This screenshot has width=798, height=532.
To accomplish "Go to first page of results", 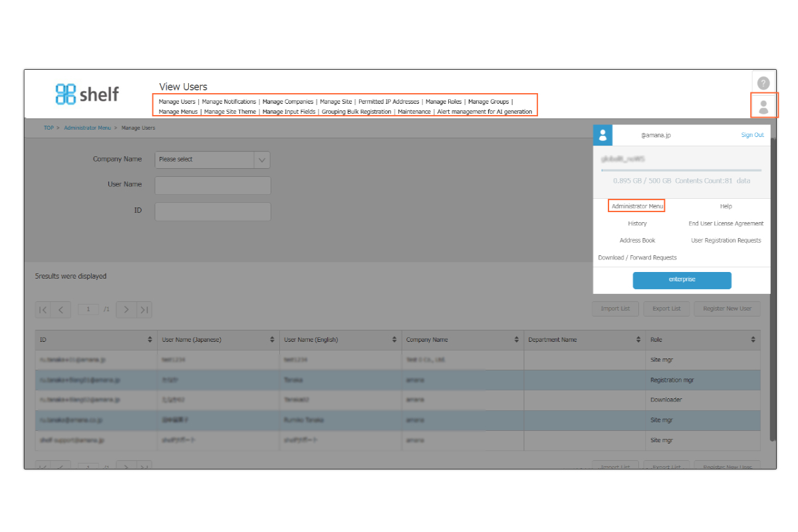I will [43, 309].
